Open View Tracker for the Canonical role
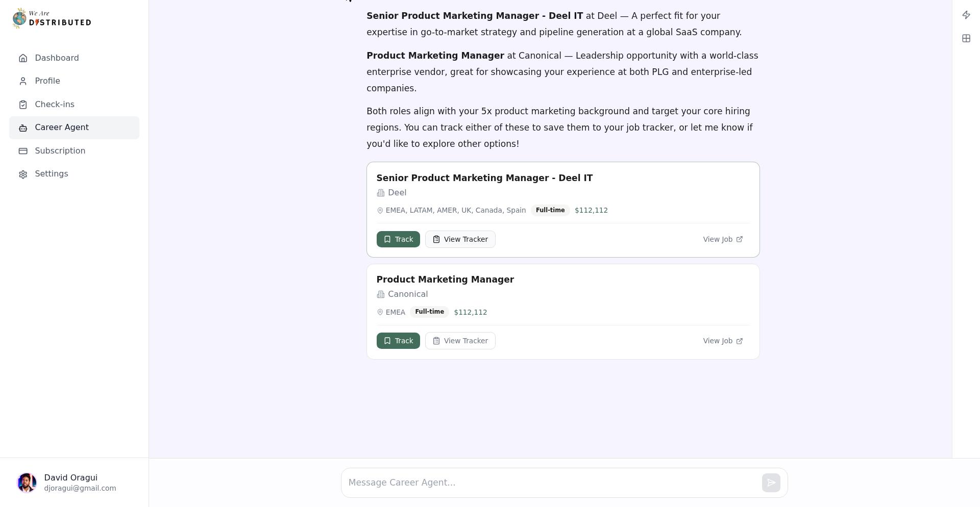 (x=460, y=340)
